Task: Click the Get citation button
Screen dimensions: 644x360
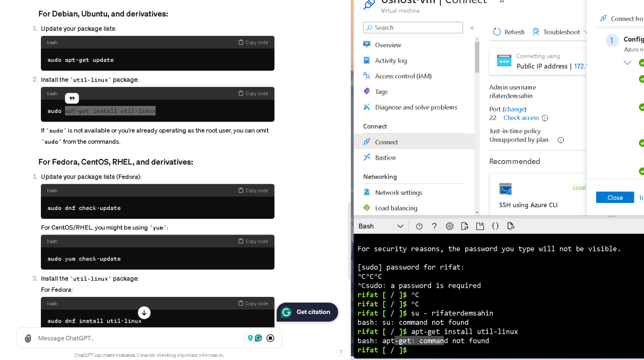Action: tap(308, 312)
